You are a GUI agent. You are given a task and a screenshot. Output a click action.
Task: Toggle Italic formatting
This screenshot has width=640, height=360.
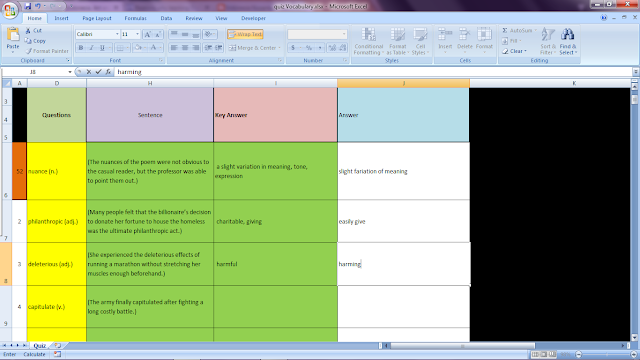click(x=91, y=48)
